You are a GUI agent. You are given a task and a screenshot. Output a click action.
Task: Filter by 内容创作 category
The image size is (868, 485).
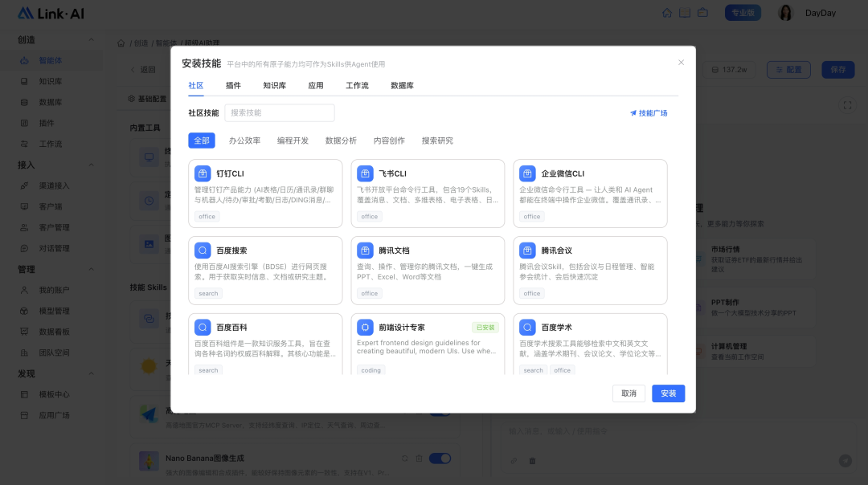(x=389, y=141)
